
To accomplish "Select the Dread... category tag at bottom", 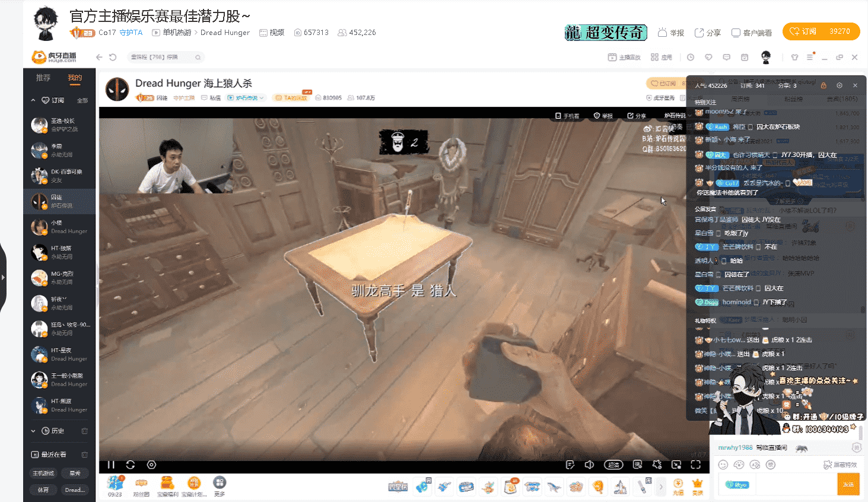I will [x=75, y=490].
